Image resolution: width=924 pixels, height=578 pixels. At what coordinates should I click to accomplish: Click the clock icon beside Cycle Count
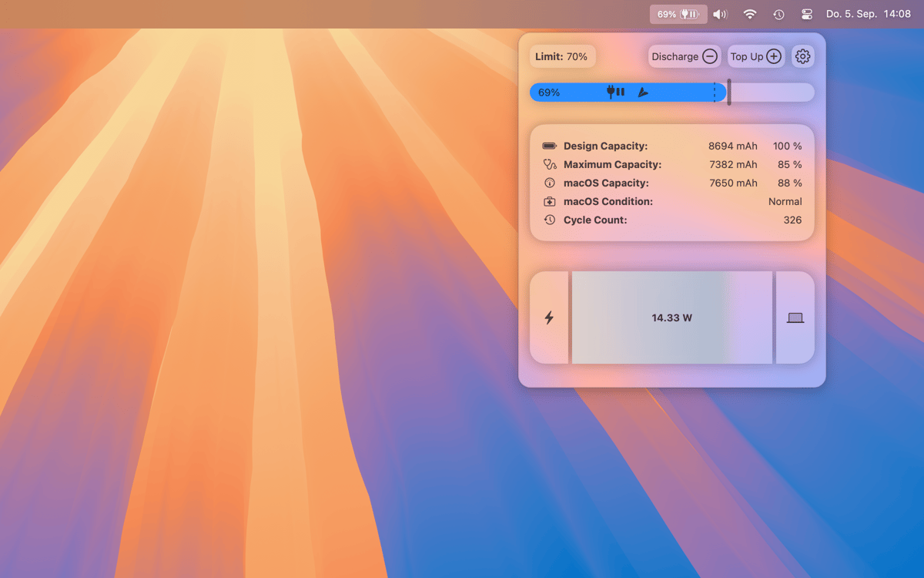[549, 220]
